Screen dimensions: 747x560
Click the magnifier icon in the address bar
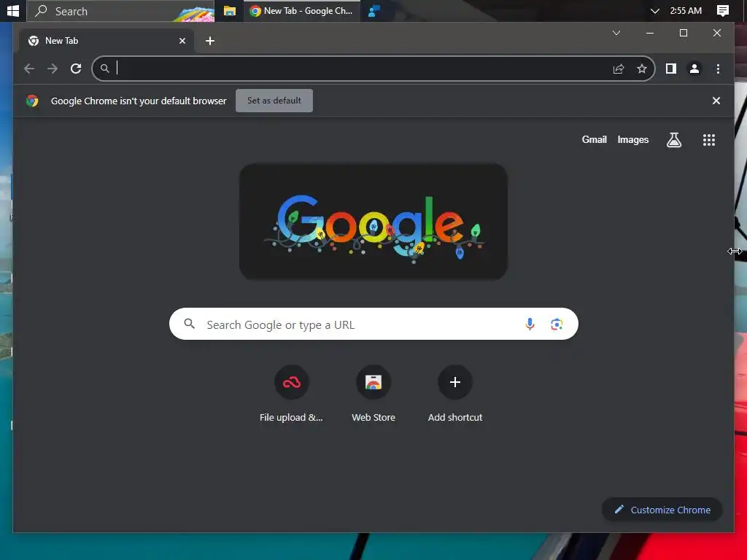105,69
